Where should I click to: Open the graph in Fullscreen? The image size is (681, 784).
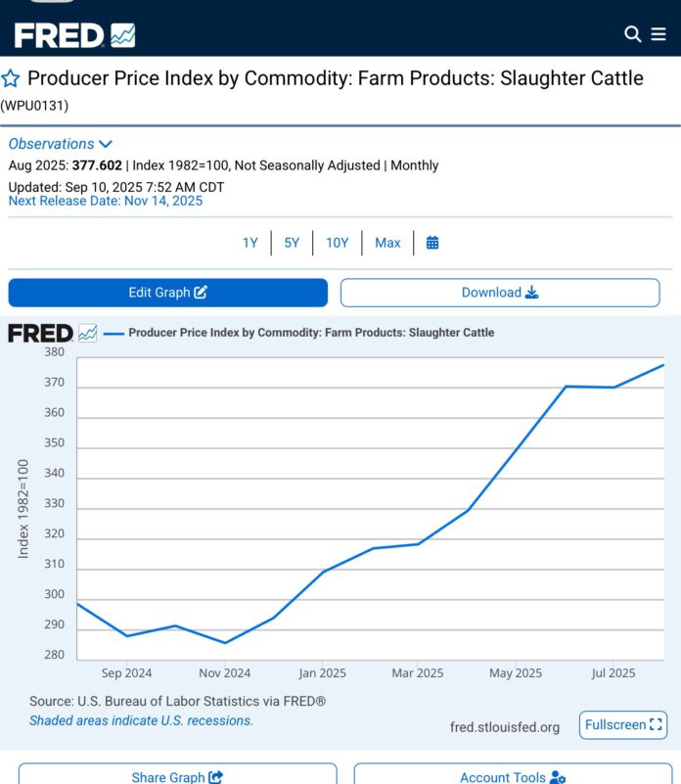(623, 725)
